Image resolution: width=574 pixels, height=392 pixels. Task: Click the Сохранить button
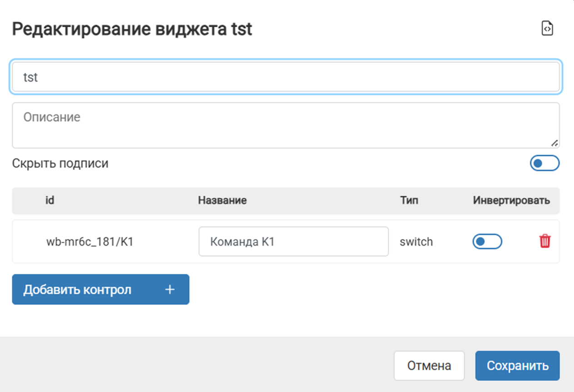pyautogui.click(x=518, y=366)
